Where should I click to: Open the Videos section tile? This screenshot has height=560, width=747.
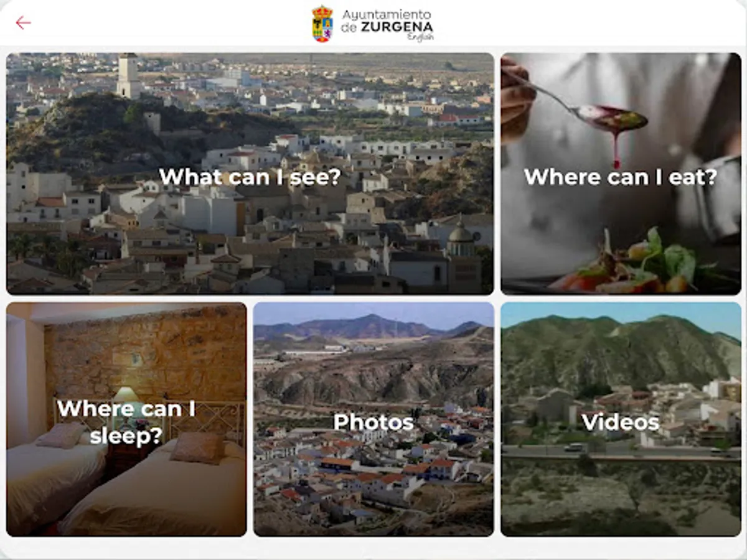tap(621, 419)
